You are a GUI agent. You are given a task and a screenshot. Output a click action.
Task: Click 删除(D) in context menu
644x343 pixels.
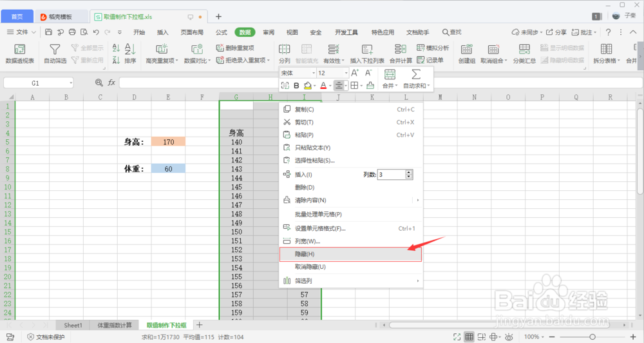(350, 188)
